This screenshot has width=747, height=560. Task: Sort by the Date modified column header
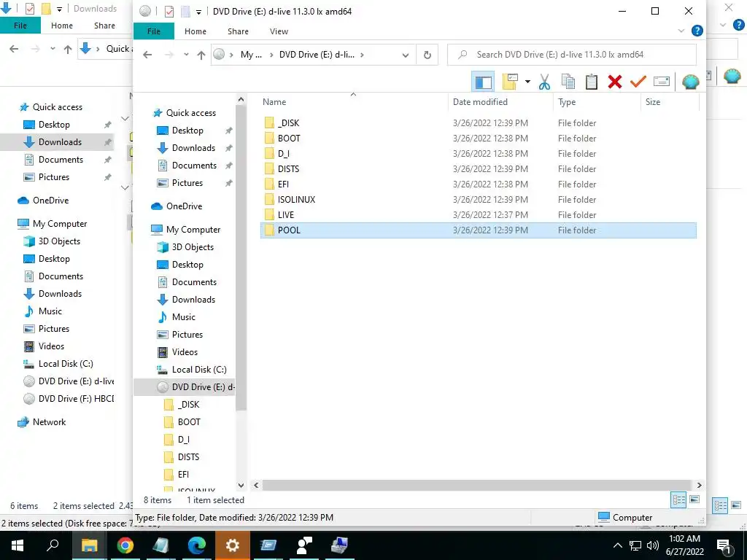click(x=480, y=102)
